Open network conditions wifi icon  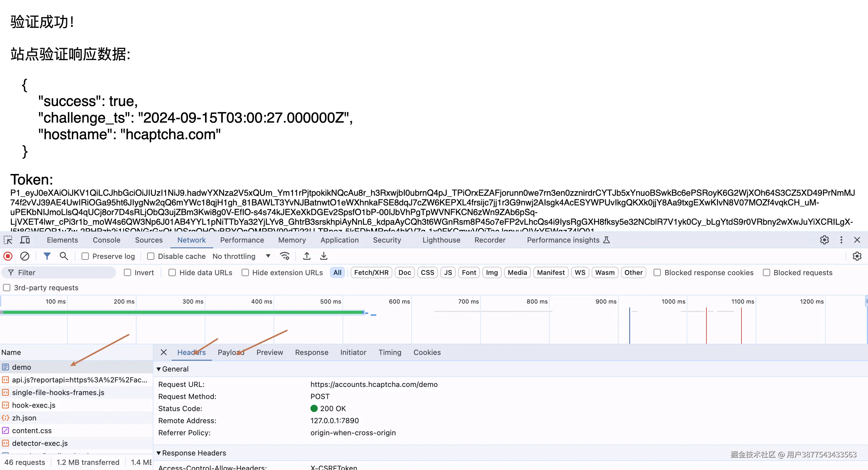285,256
